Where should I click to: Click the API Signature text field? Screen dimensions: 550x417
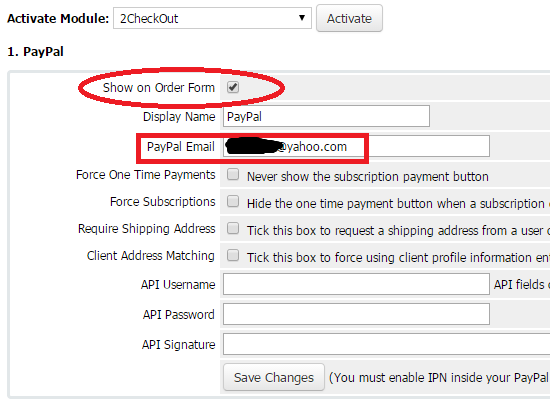pos(387,344)
